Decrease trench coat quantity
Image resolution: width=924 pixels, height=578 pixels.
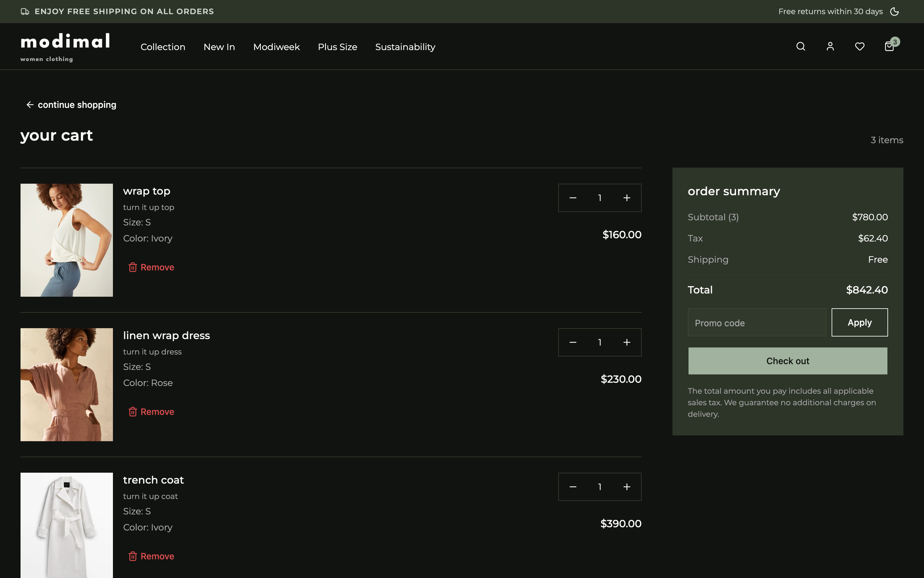click(x=573, y=486)
